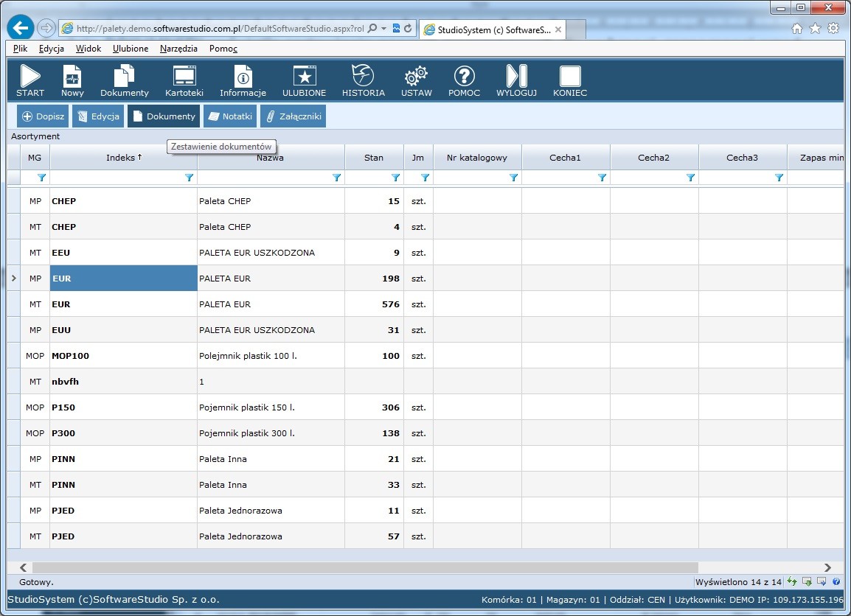Click the green refresh arrows status icon
This screenshot has width=851, height=616.
coord(793,581)
